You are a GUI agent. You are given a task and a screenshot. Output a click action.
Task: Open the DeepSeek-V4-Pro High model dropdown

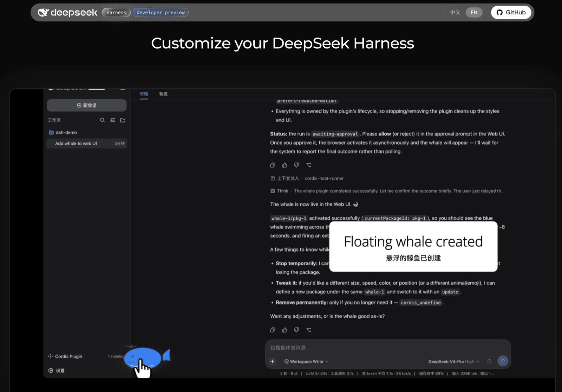tap(454, 361)
